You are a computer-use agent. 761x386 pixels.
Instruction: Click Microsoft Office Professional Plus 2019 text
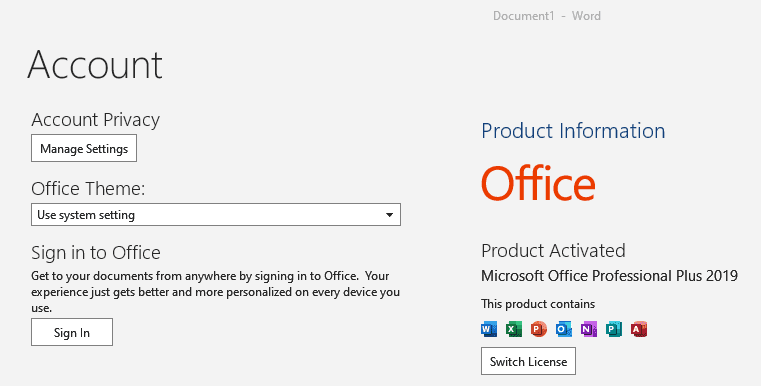[610, 276]
